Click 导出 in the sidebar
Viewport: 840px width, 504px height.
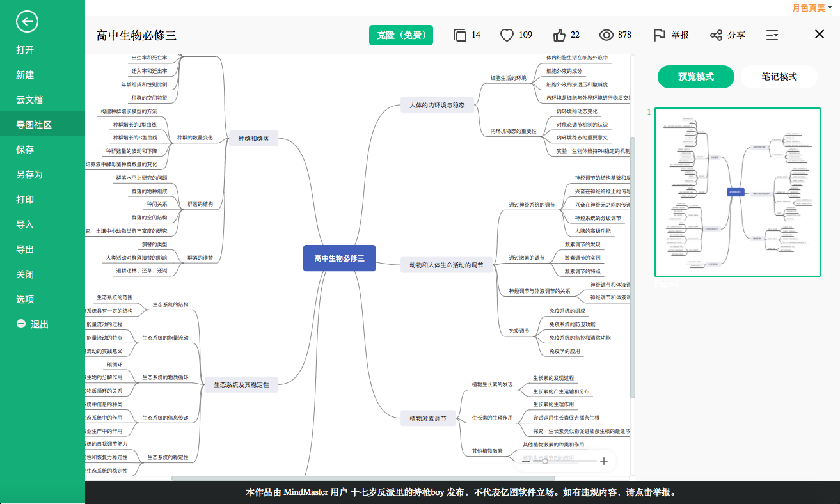42,249
